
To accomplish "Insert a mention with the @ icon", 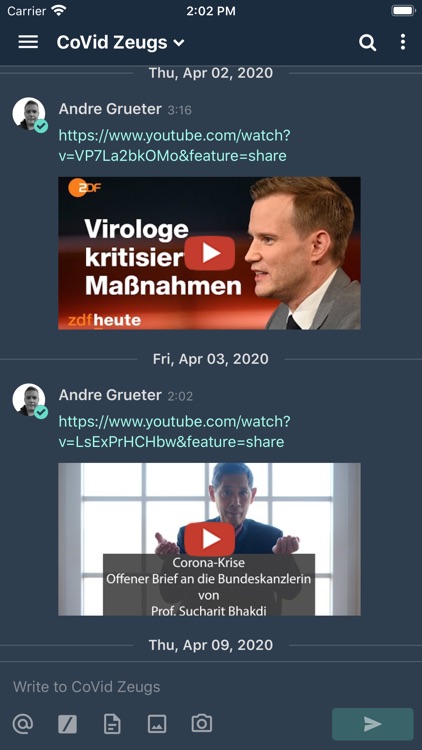I will [x=22, y=723].
